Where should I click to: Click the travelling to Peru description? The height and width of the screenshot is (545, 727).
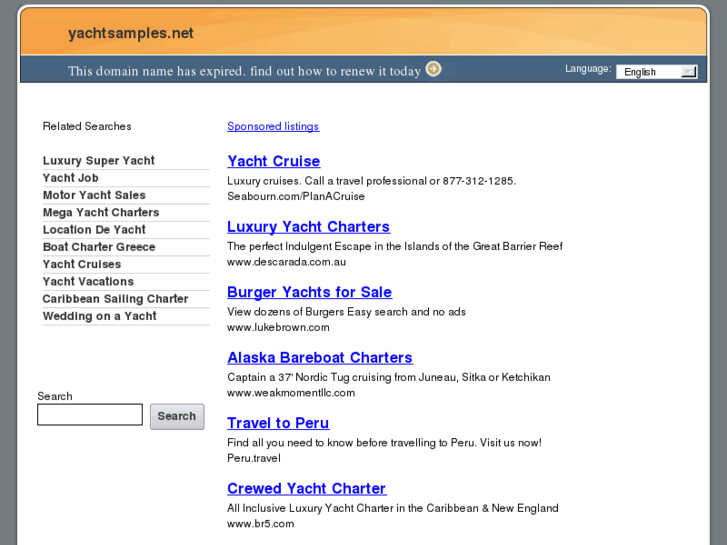tap(384, 442)
